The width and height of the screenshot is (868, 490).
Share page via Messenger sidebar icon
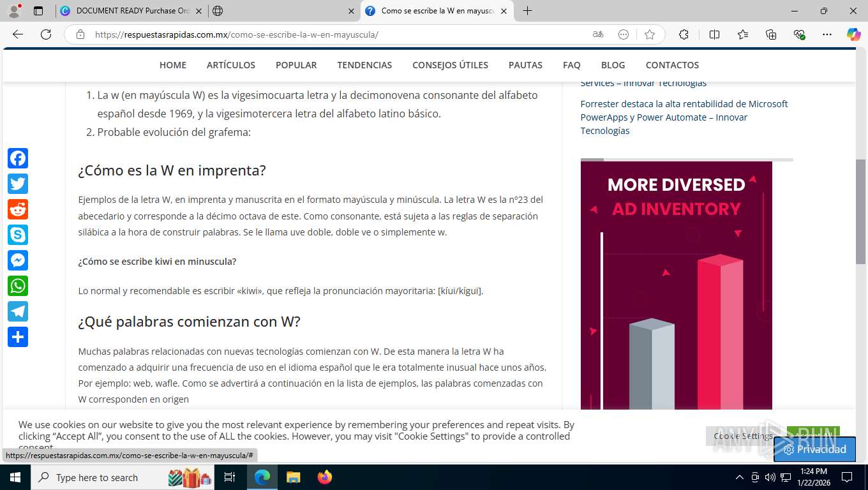click(18, 260)
